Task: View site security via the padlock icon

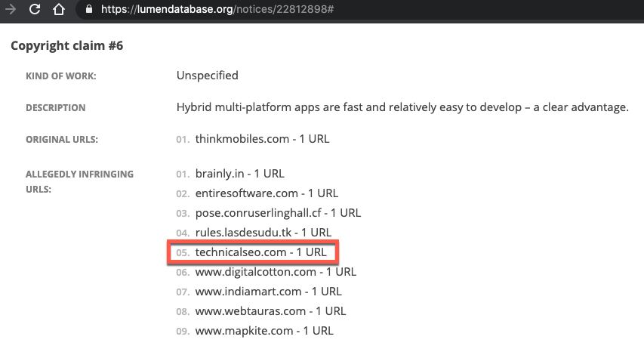Action: pyautogui.click(x=89, y=9)
